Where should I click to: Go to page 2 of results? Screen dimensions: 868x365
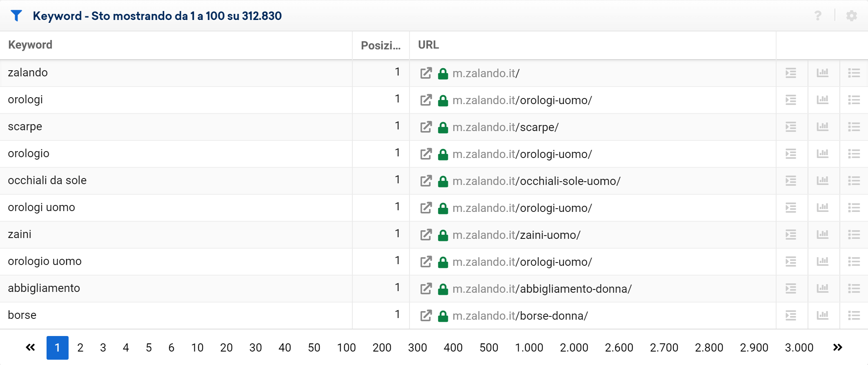coord(80,348)
